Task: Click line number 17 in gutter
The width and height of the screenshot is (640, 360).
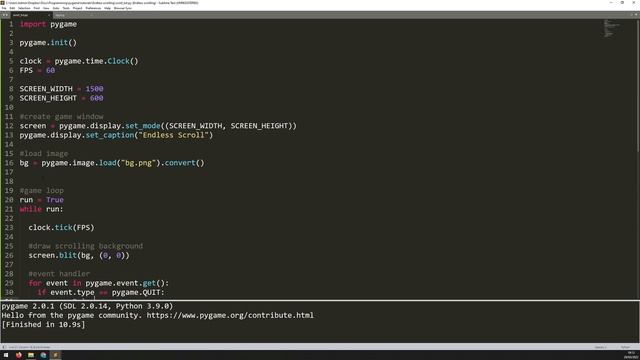Action: (9, 172)
